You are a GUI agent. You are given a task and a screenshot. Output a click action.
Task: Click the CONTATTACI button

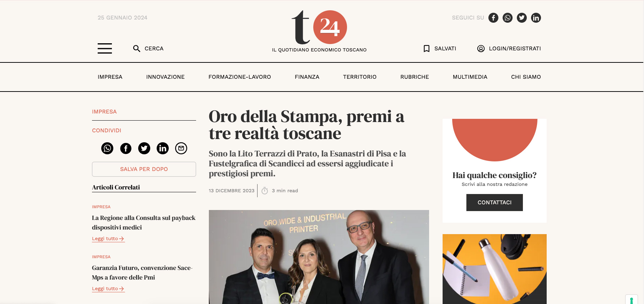coord(494,203)
